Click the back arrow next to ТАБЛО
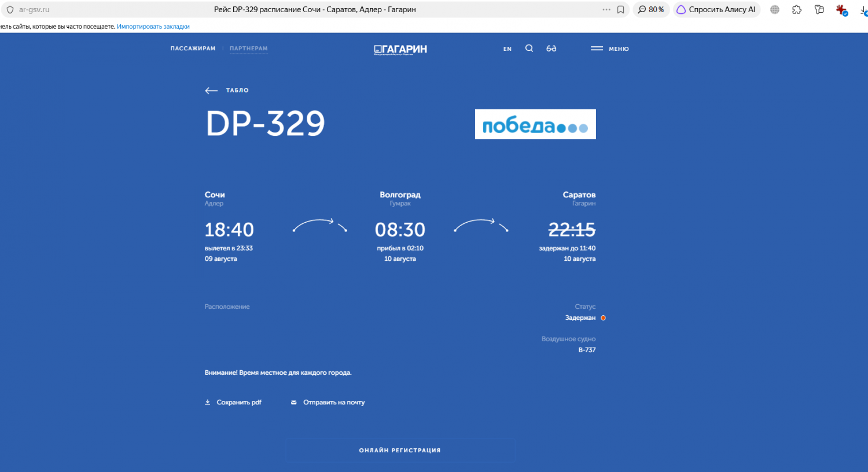This screenshot has height=472, width=868. click(211, 90)
